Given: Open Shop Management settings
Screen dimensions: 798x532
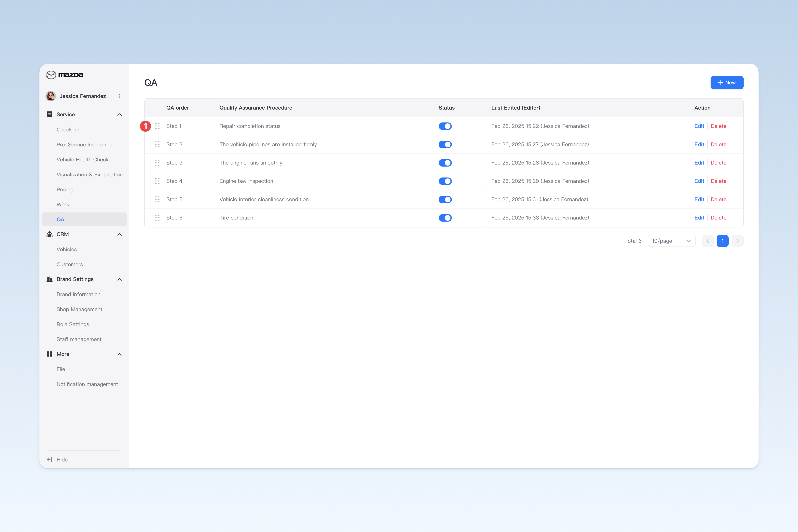Looking at the screenshot, I should click(x=79, y=309).
